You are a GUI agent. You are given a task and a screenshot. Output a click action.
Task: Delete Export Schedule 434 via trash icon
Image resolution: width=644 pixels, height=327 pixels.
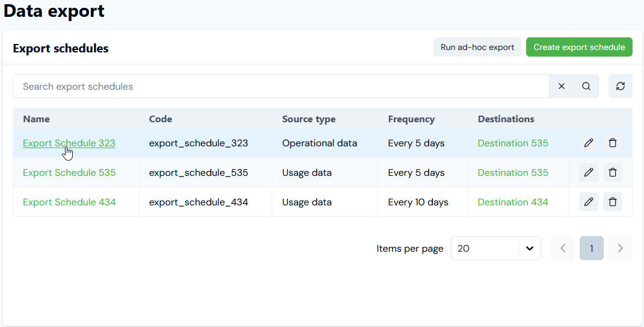612,202
